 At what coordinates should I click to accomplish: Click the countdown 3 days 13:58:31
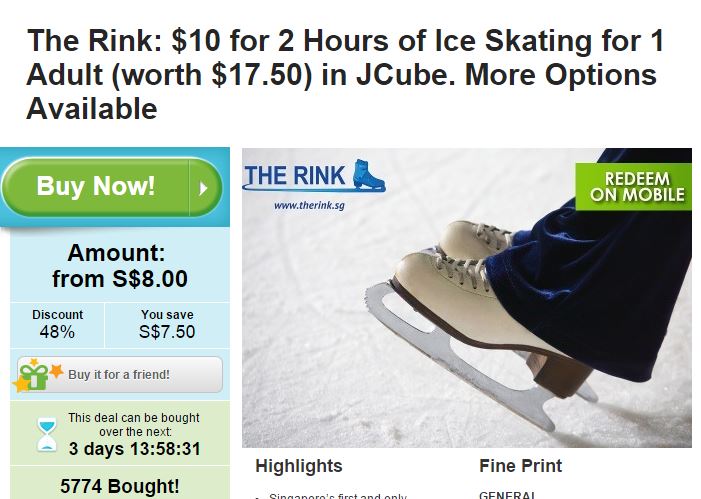[x=135, y=448]
